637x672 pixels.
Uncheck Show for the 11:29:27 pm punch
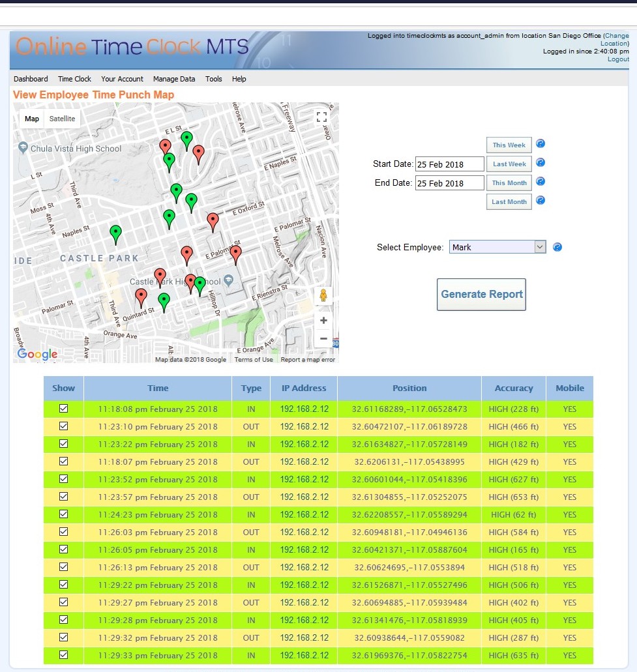click(63, 602)
